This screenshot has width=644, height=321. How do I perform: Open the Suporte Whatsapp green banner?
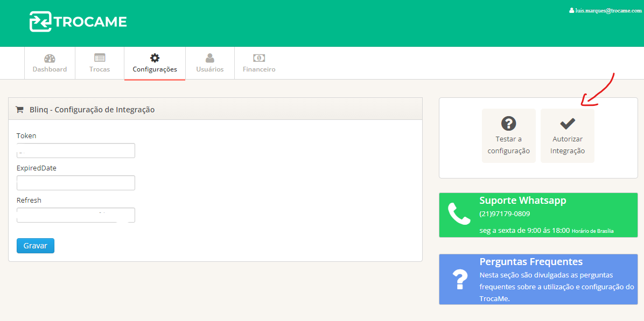point(538,215)
